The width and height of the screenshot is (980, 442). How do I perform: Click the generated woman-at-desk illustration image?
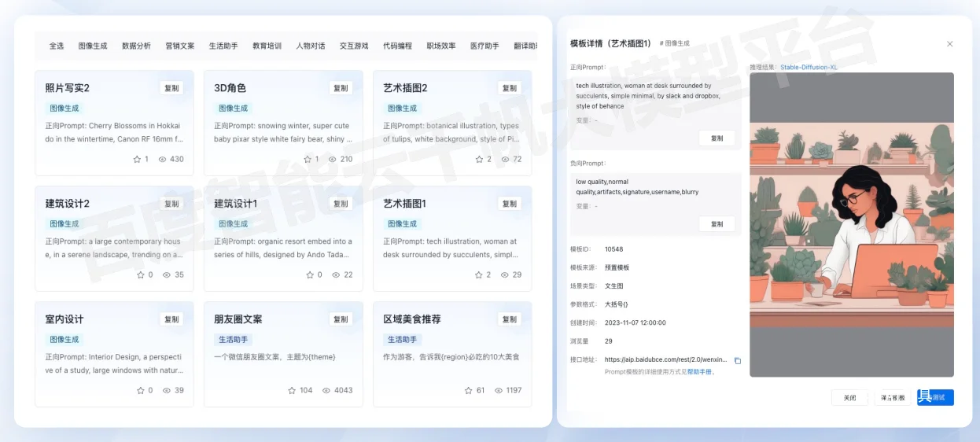[x=851, y=224]
